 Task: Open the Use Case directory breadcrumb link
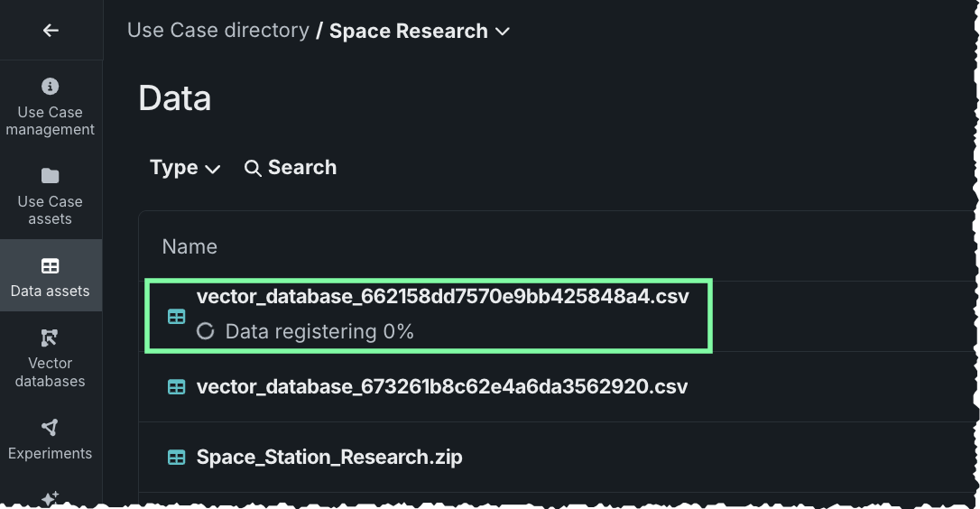click(x=217, y=31)
